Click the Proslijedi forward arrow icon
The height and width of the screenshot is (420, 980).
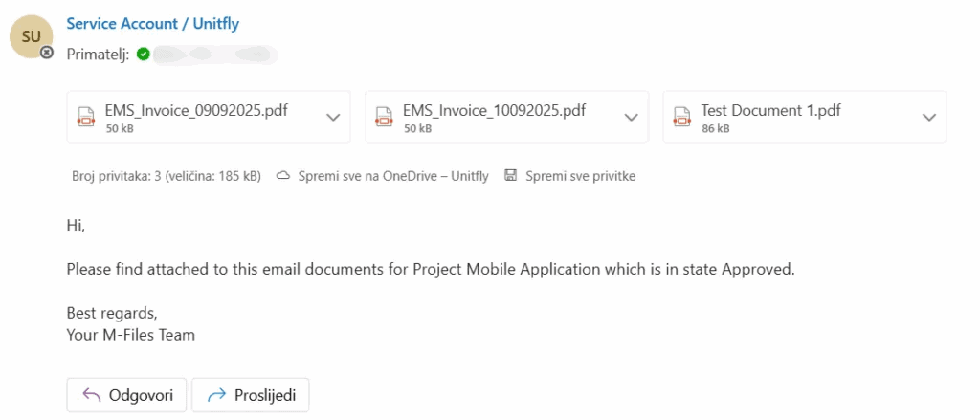216,394
